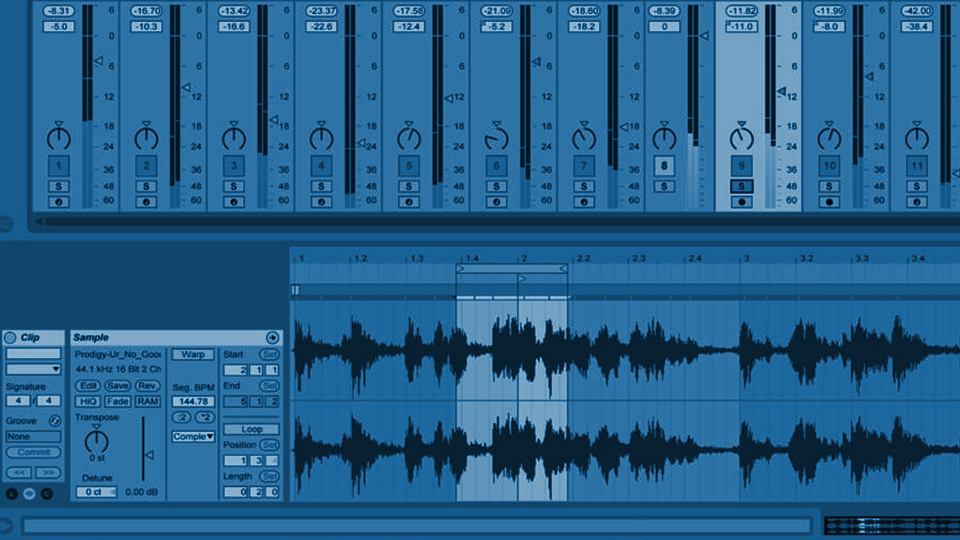
Task: Click the pan knob on track 6
Action: point(497,138)
